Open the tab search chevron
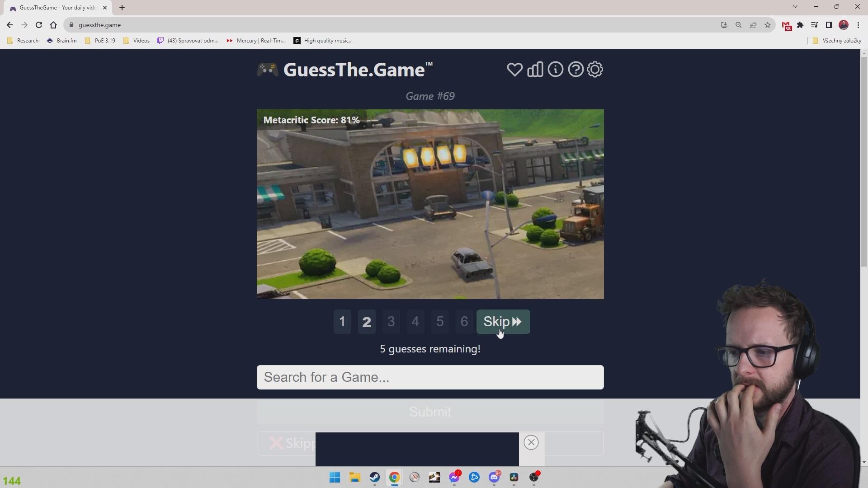The height and width of the screenshot is (488, 868). coord(795,6)
